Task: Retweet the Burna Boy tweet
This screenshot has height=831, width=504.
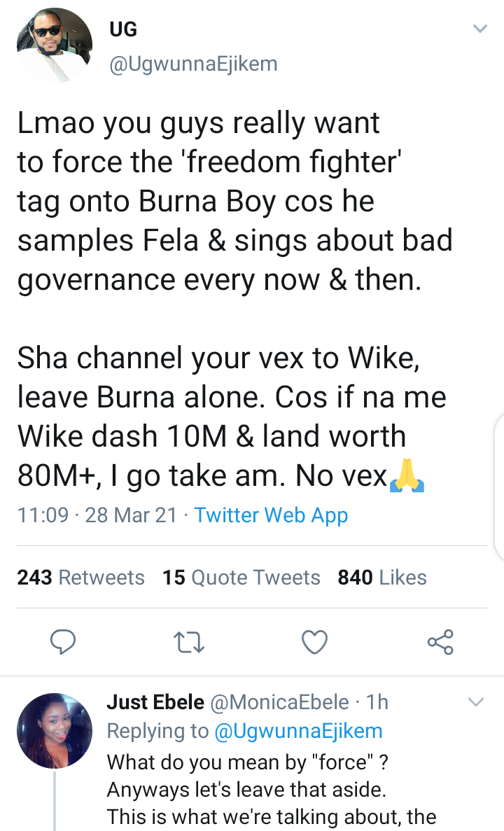Action: (x=190, y=641)
